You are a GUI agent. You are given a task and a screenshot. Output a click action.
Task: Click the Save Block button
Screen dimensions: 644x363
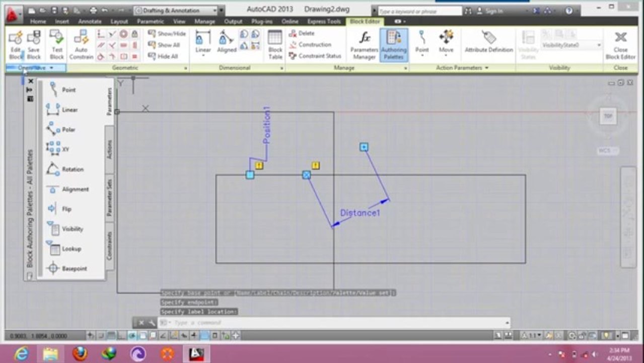34,45
